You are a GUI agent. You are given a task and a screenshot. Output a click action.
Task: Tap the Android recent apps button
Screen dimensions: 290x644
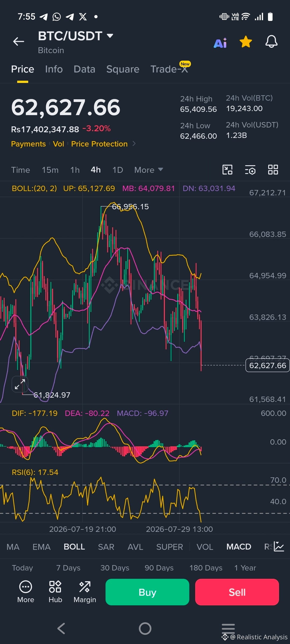228,628
